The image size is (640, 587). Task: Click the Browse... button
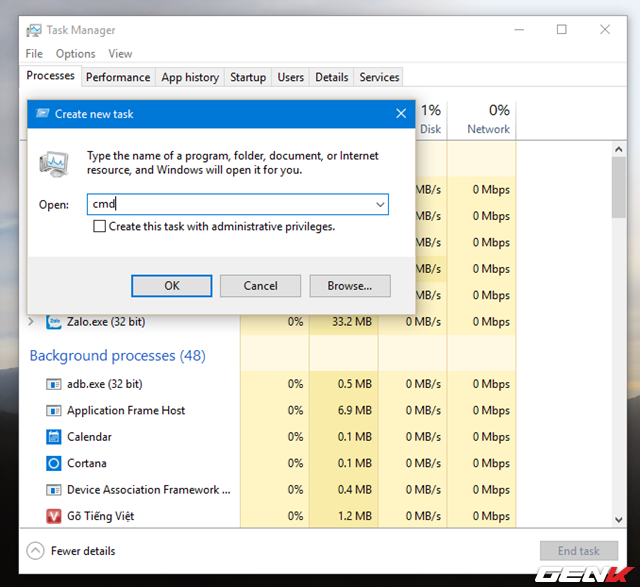click(x=349, y=286)
